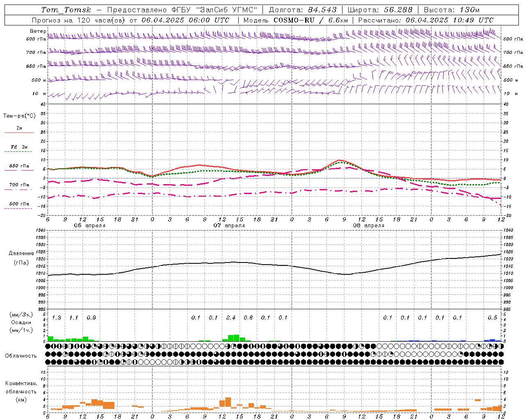Viewport: 525px width, 420px height.
Task: Click the '0.6' precipitation total value
Action: 248,318
